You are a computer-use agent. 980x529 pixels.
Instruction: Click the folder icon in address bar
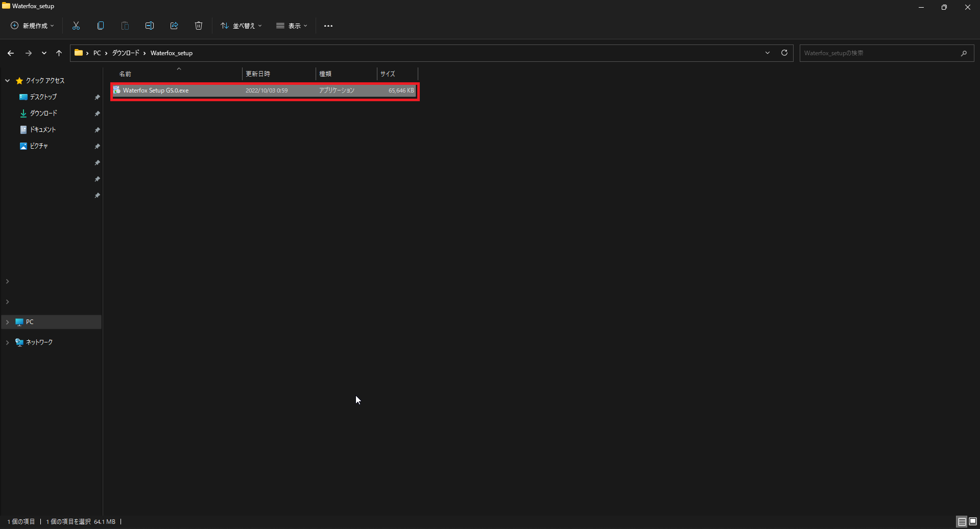click(x=79, y=53)
